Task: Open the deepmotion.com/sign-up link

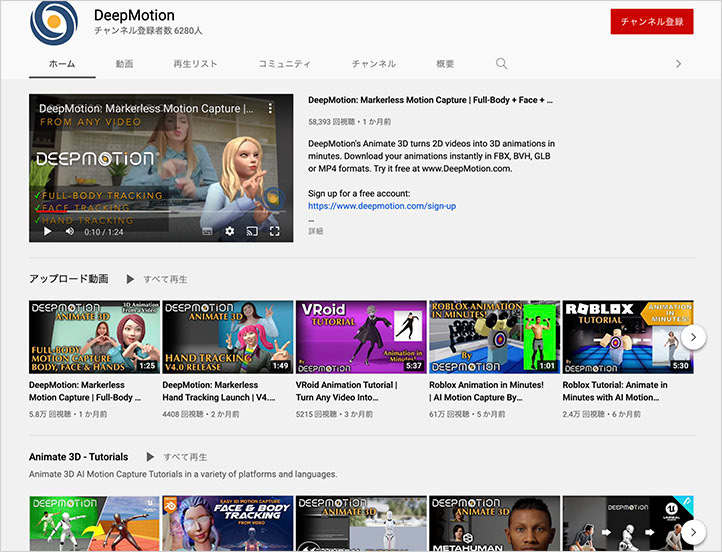Action: pos(382,206)
